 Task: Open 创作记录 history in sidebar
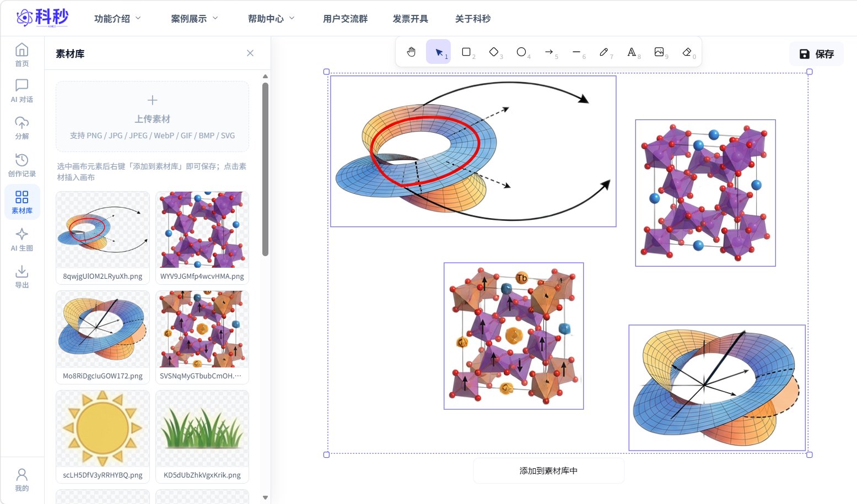pyautogui.click(x=22, y=165)
